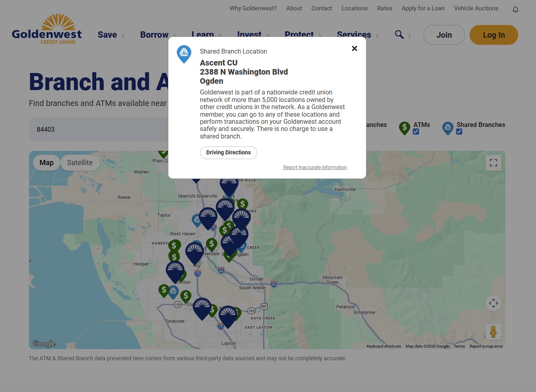Open the Report Inaccurate Information link

(x=315, y=167)
